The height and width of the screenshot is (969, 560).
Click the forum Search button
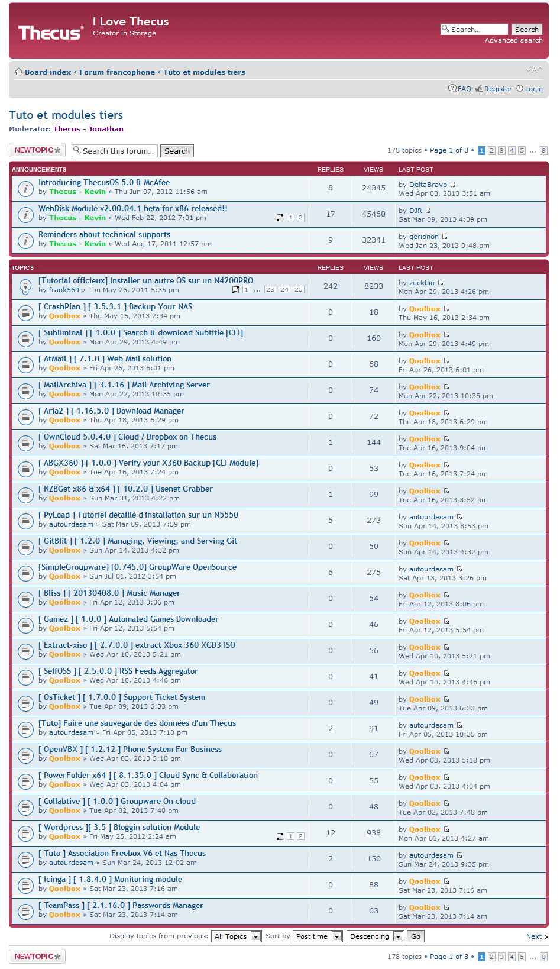pos(177,151)
